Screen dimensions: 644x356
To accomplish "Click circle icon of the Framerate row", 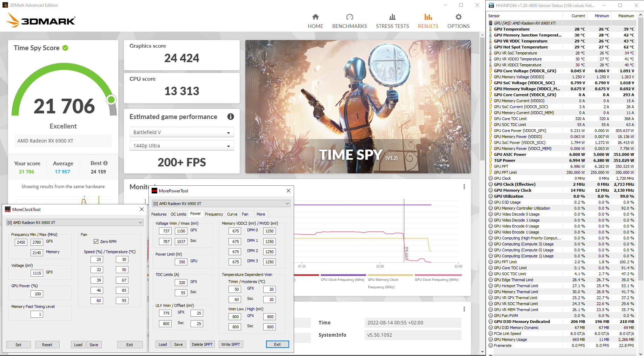I will [x=491, y=345].
